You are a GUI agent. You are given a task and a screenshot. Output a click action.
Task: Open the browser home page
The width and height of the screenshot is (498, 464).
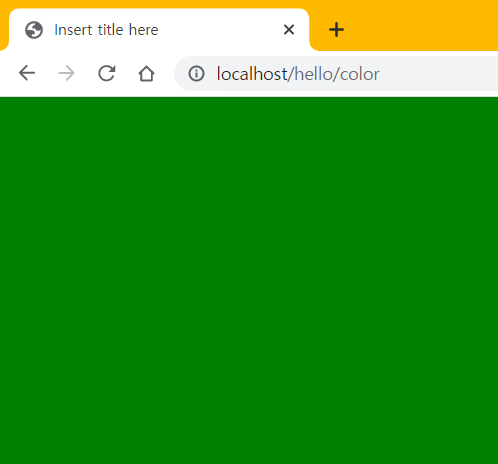tap(146, 73)
